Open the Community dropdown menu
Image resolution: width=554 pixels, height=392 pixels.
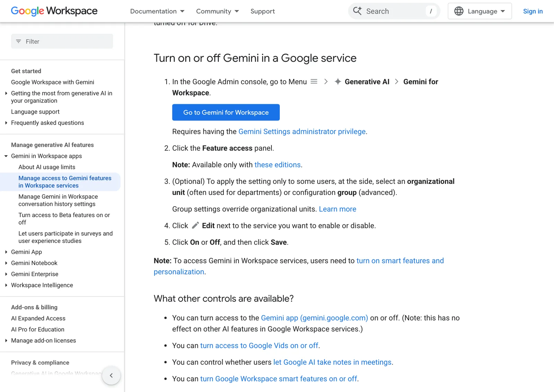pos(217,11)
